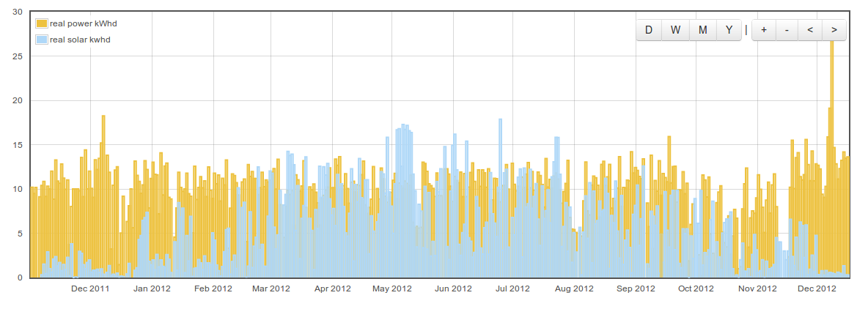Zoom out with the minus button

tap(787, 31)
